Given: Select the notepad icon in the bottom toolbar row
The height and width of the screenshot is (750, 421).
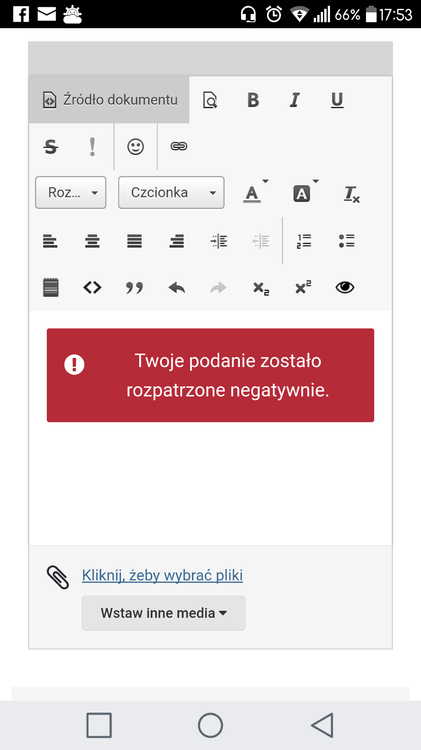Looking at the screenshot, I should click(x=50, y=287).
